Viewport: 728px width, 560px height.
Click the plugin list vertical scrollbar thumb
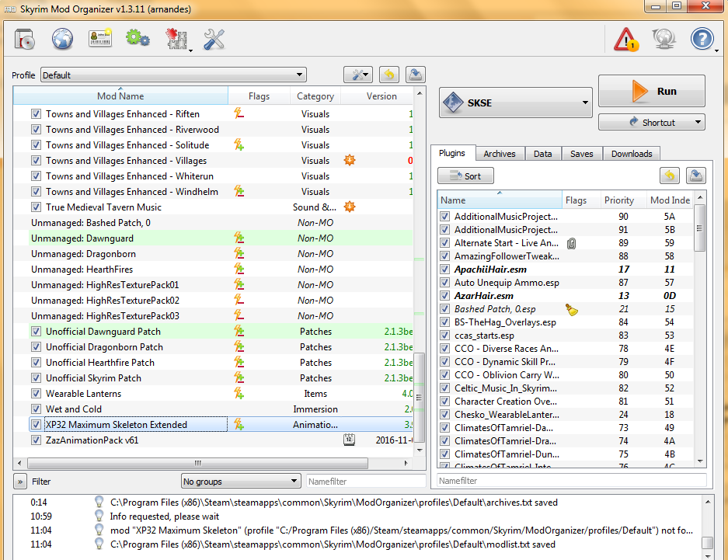coord(700,228)
